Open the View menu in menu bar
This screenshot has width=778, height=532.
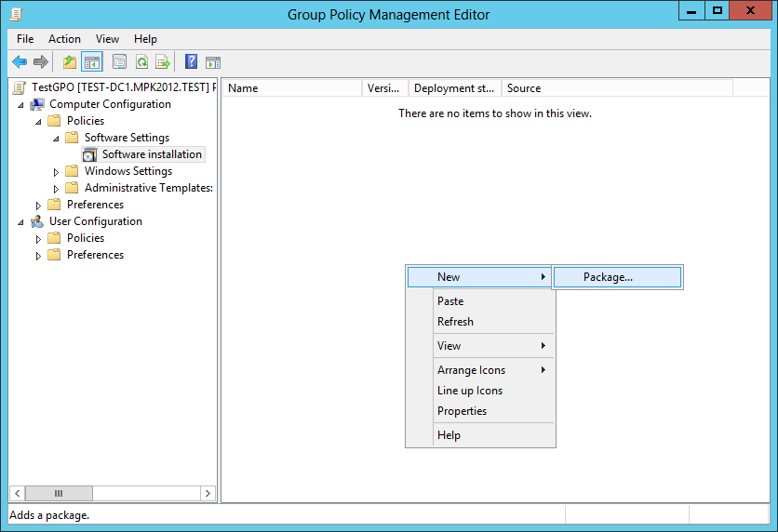click(x=107, y=39)
